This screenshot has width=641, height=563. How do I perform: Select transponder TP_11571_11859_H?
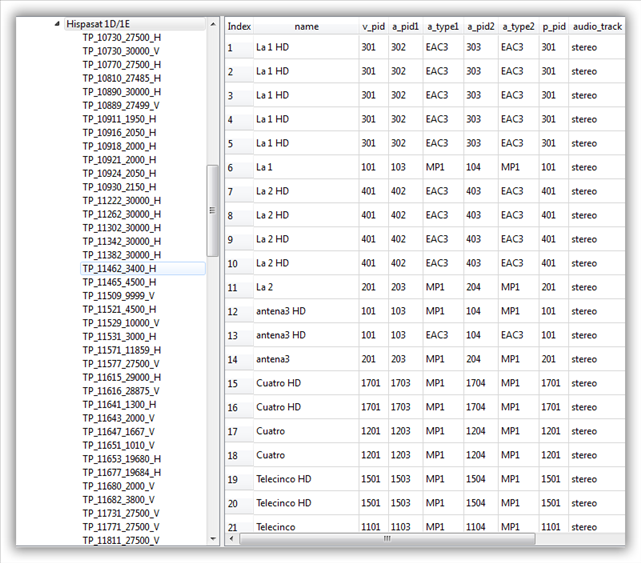click(122, 350)
